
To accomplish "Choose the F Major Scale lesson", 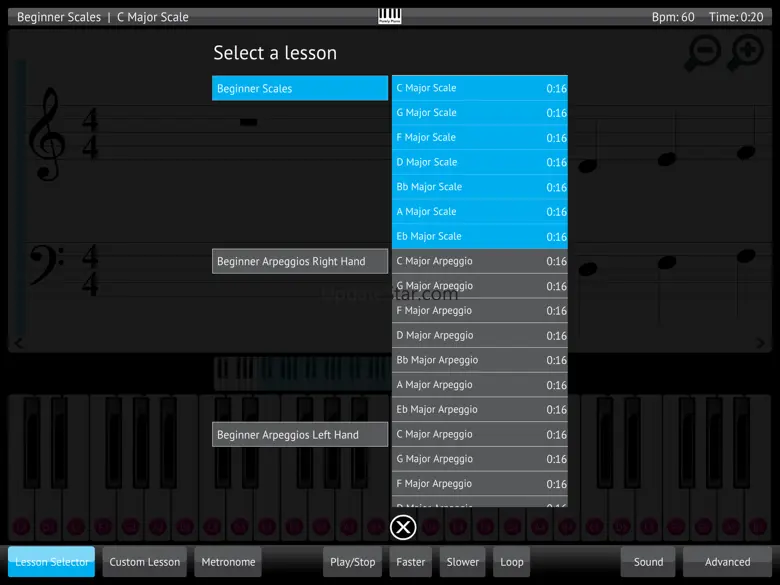I will [480, 137].
